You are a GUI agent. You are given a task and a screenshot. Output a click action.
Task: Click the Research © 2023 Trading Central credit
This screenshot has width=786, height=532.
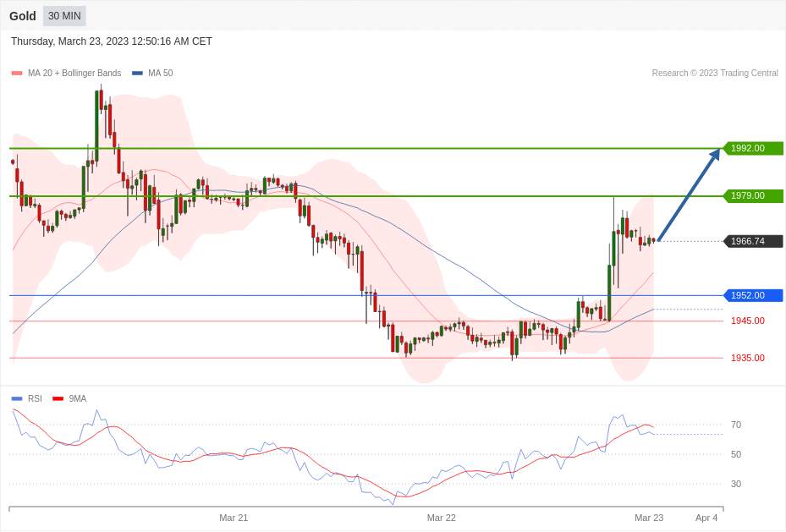click(715, 73)
